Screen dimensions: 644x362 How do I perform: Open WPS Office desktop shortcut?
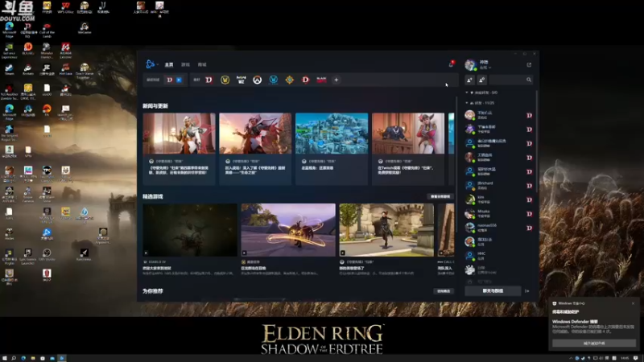point(65,7)
